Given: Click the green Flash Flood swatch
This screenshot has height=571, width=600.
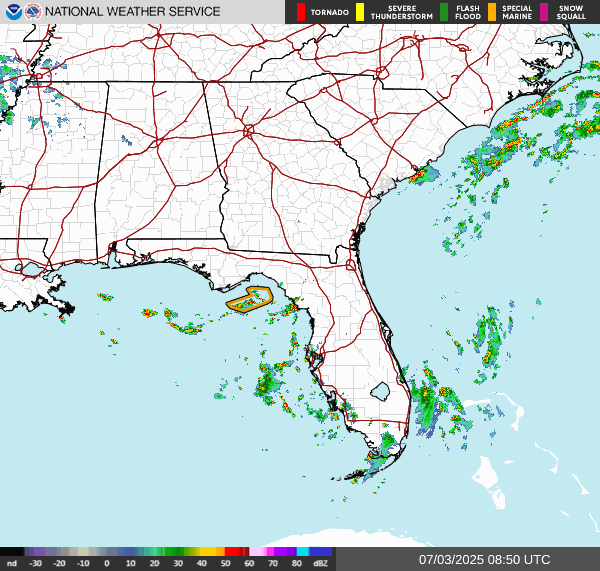Looking at the screenshot, I should (x=444, y=12).
